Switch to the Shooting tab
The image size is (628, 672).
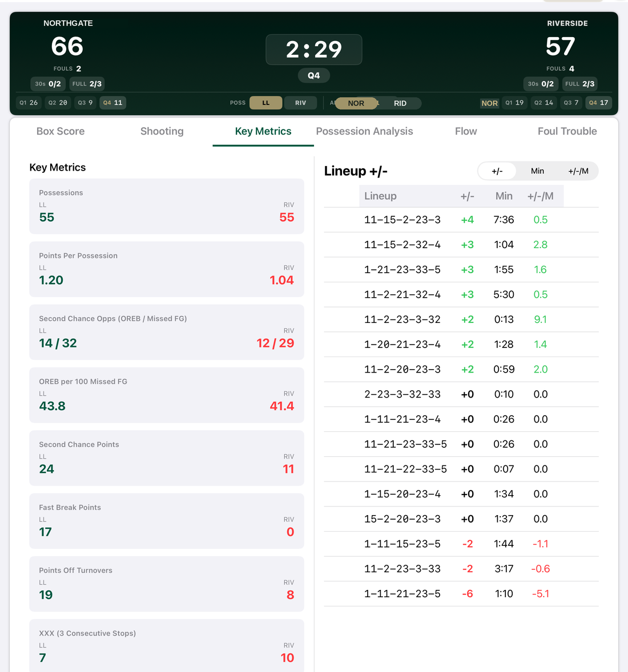click(162, 131)
